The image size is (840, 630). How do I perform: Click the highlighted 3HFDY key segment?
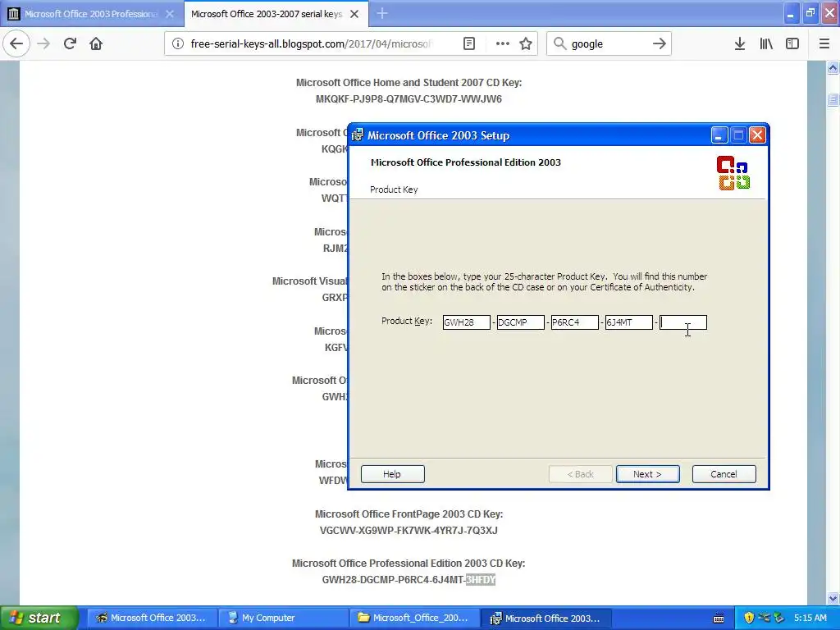point(481,580)
